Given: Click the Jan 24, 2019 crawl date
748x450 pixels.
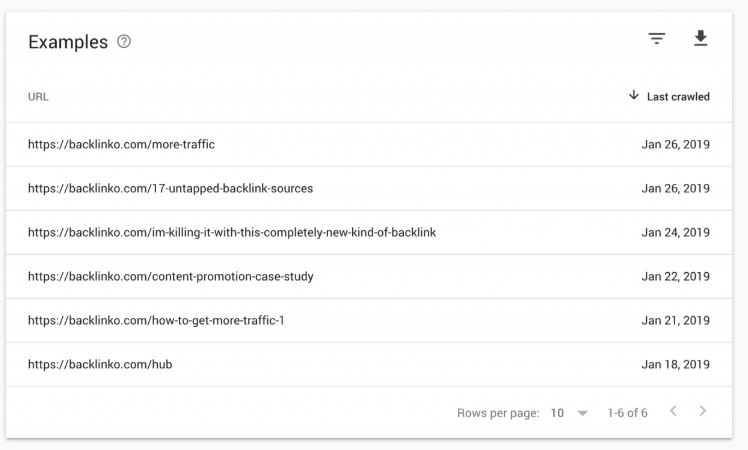Looking at the screenshot, I should [x=675, y=232].
